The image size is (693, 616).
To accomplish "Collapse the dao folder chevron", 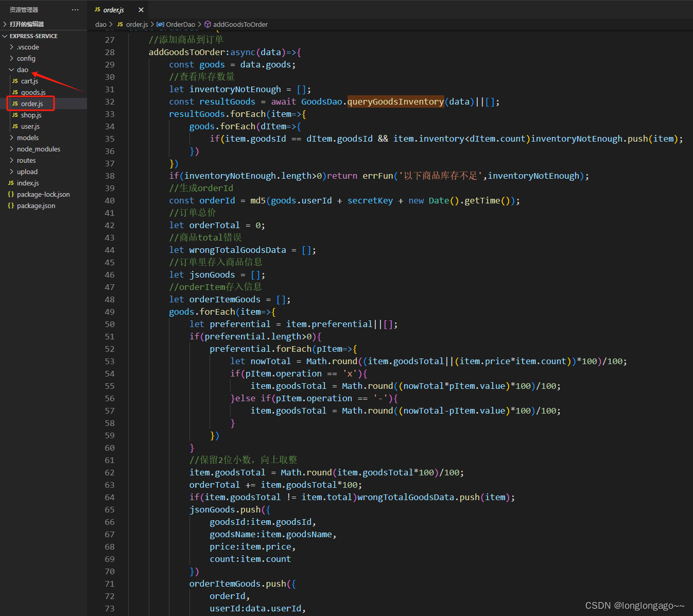I will coord(12,70).
